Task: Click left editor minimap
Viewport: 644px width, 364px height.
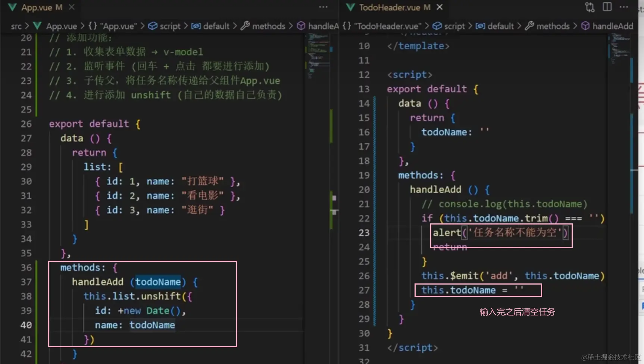Action: (x=318, y=56)
